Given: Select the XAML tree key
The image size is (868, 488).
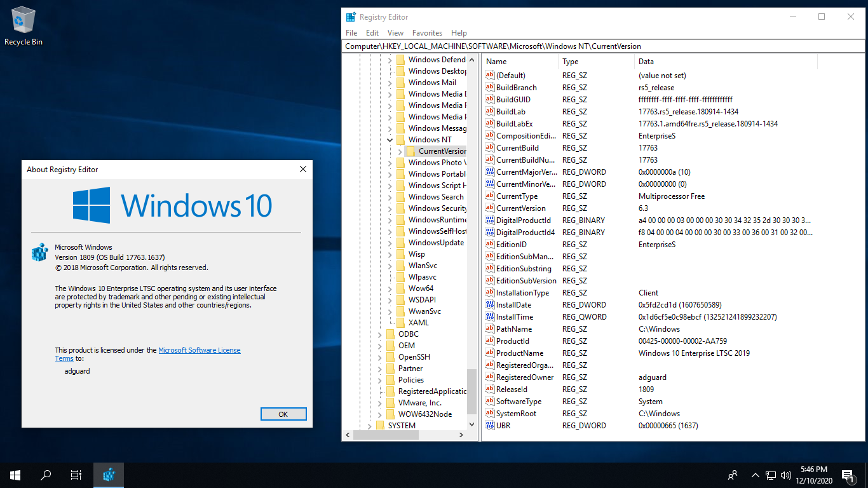Looking at the screenshot, I should (418, 322).
